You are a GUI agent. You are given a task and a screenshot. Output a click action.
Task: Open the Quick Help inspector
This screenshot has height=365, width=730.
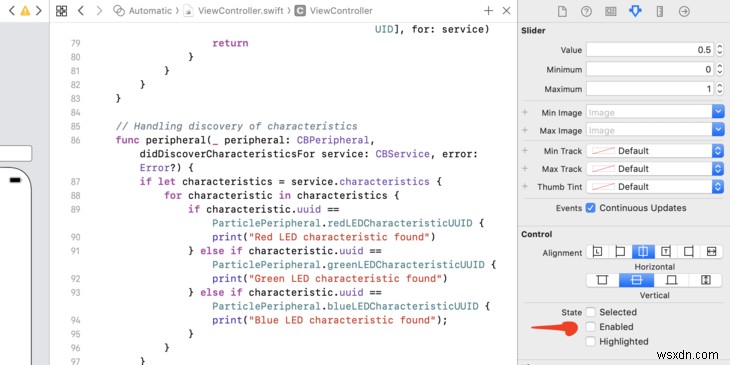point(586,11)
